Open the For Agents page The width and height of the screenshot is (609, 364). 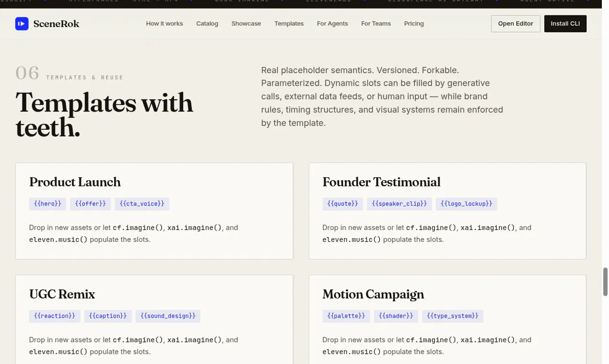[x=332, y=23]
